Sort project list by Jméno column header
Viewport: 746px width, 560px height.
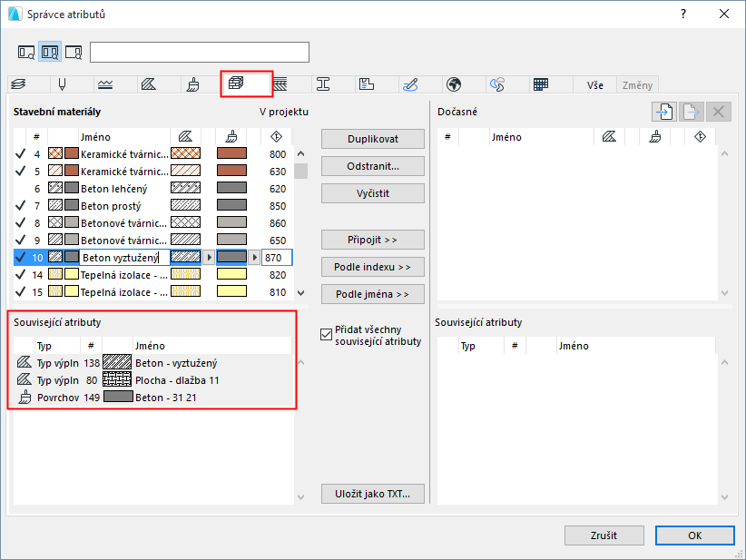(x=124, y=137)
